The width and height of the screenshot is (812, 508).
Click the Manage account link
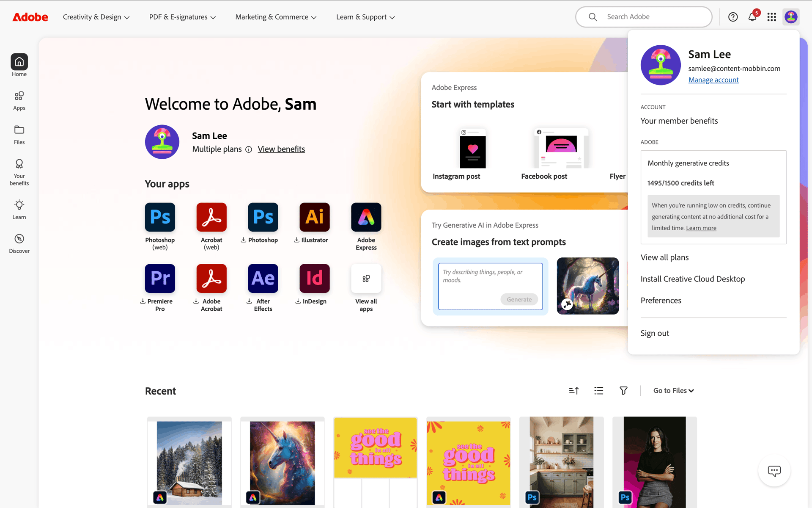(x=713, y=80)
